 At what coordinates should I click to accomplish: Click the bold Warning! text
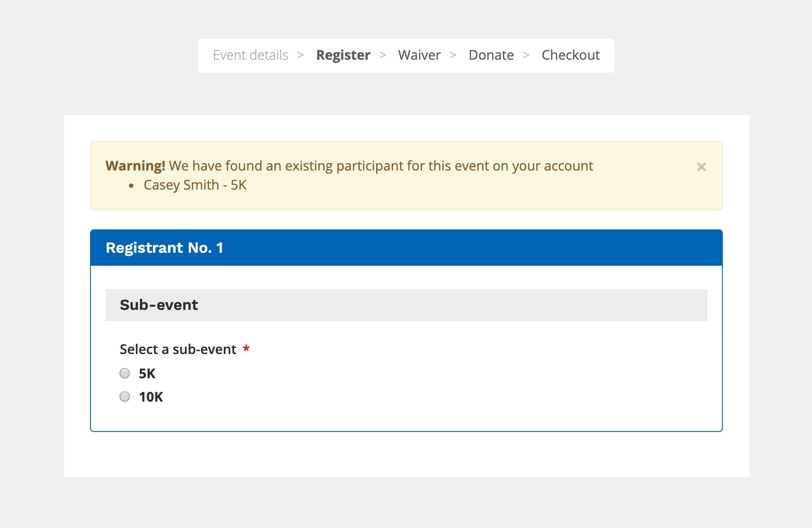pos(135,166)
